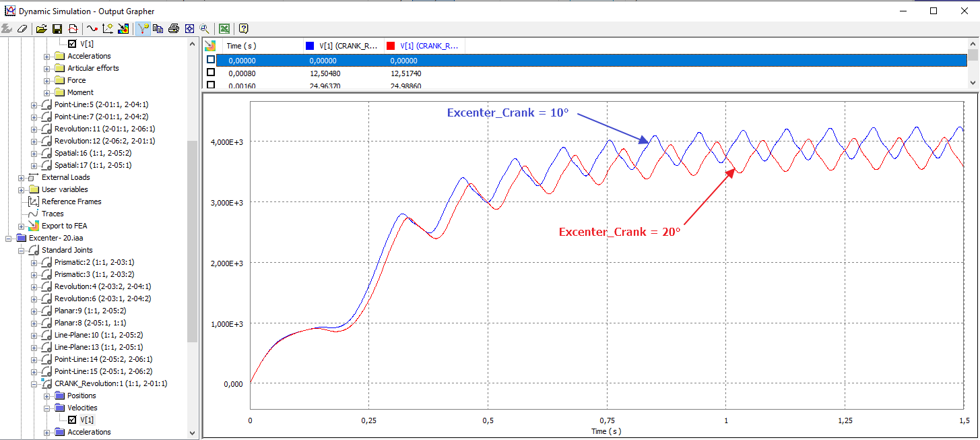
Task: Expand User variables node
Action: (22, 189)
